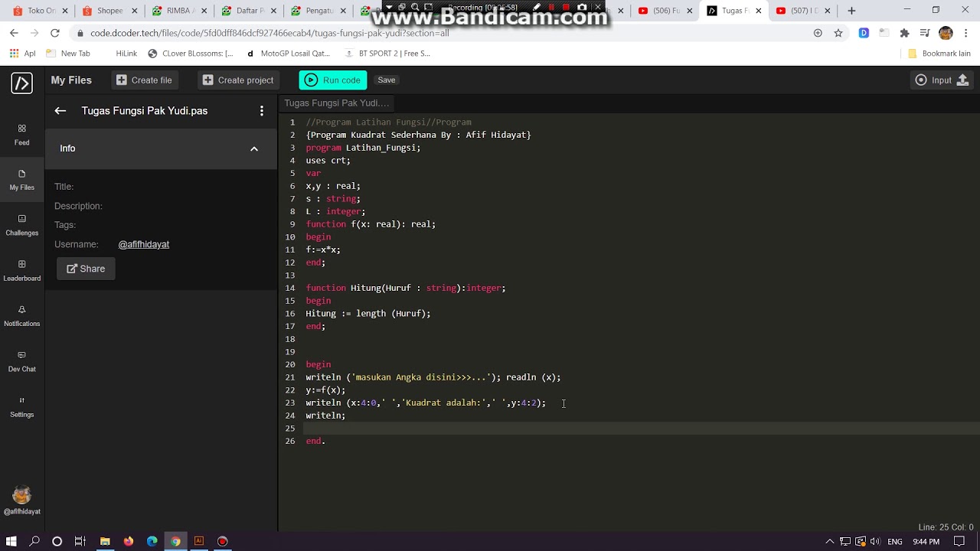Screen dimensions: 980x551
Task: Open Notifications in the sidebar
Action: pyautogui.click(x=21, y=316)
